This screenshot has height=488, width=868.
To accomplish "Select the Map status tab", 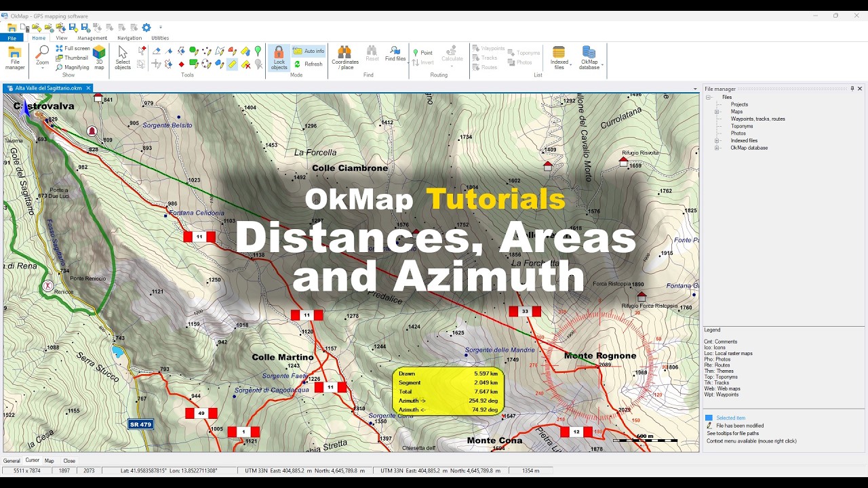I will click(x=50, y=461).
